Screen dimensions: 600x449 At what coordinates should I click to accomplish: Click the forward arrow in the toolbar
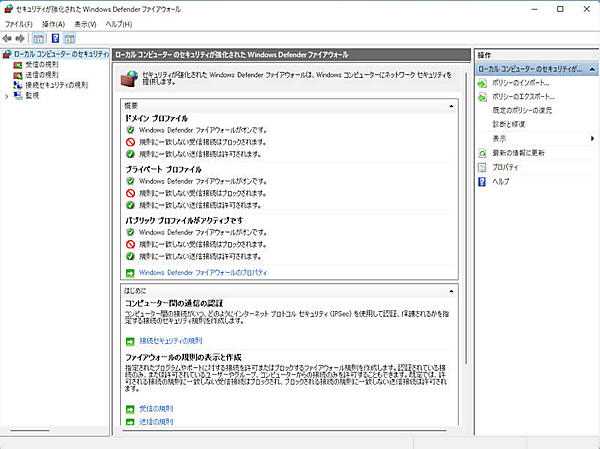pos(21,37)
